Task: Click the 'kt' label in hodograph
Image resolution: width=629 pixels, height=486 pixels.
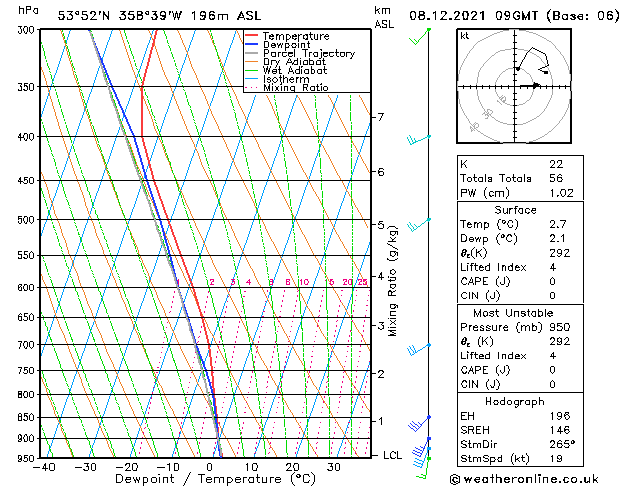Action: coord(465,35)
